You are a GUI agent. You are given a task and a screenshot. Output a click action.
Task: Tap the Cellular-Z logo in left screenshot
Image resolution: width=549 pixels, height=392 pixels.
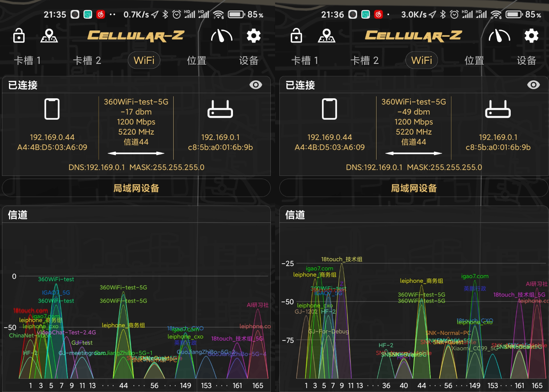136,36
